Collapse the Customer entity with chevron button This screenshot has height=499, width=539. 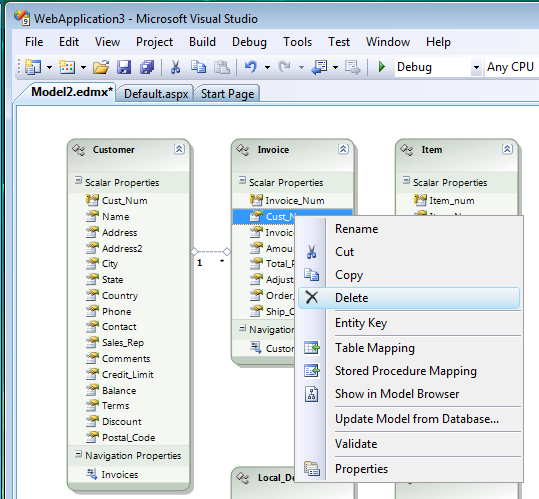pos(179,149)
